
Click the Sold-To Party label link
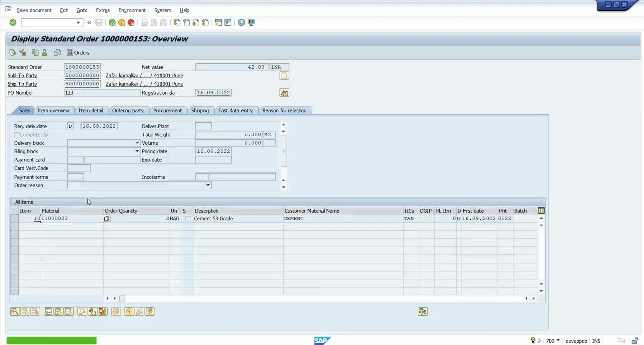click(x=22, y=76)
